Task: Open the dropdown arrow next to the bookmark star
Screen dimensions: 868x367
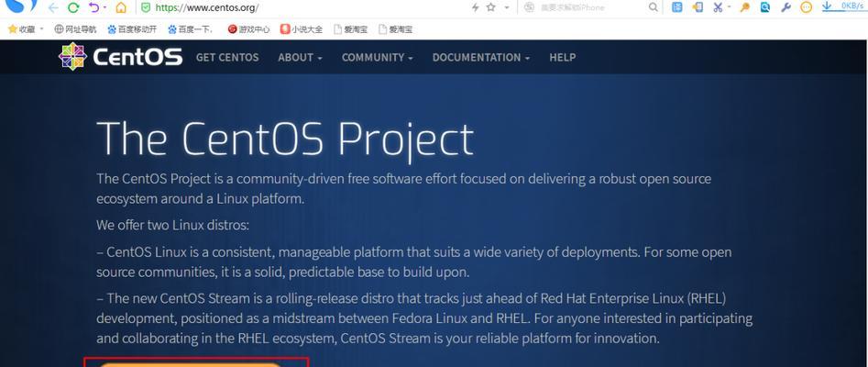Action: [506, 7]
